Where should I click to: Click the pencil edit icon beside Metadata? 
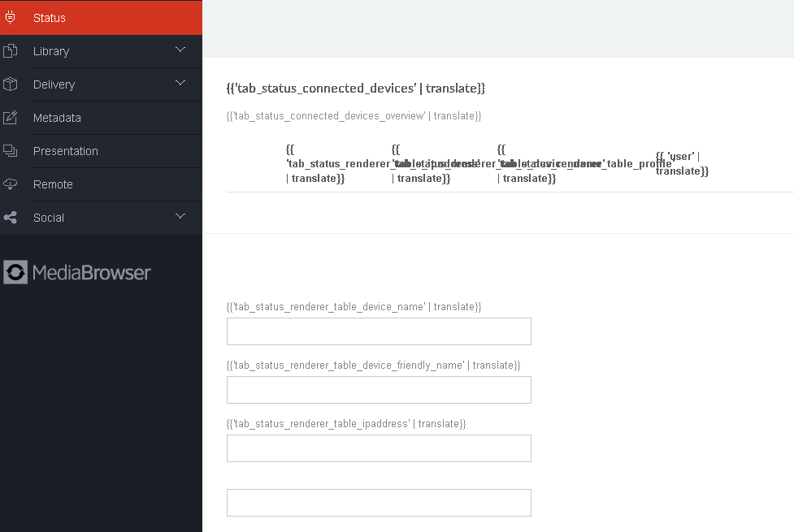click(11, 118)
